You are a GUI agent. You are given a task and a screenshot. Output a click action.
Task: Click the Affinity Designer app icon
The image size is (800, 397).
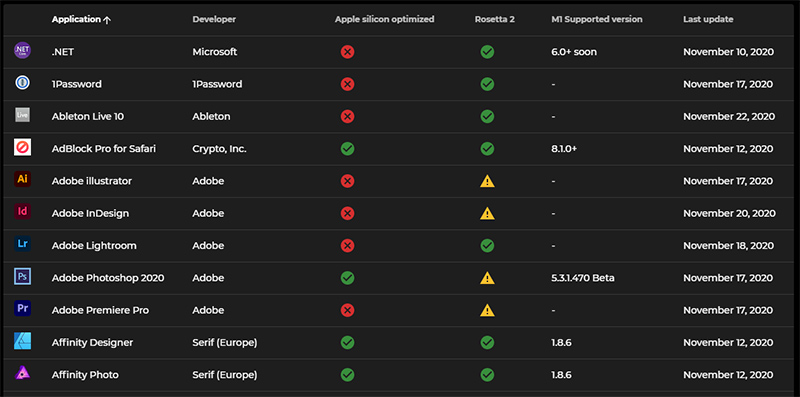coord(22,341)
